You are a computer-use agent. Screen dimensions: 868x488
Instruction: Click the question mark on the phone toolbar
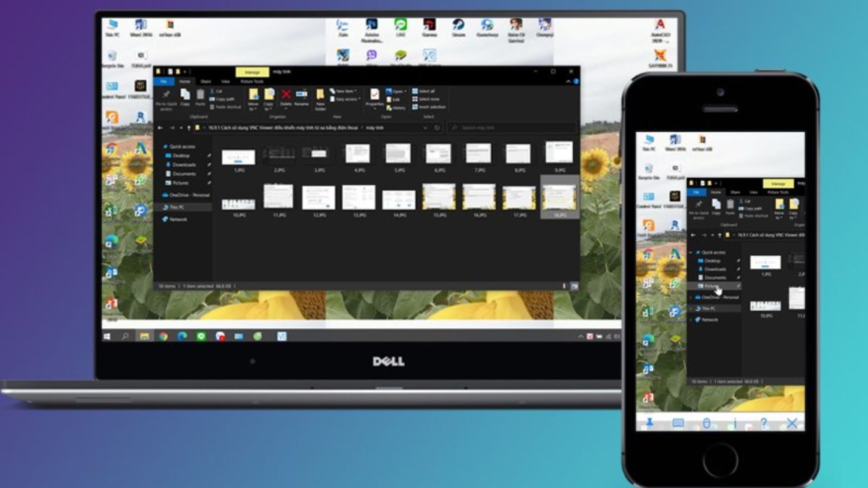click(763, 423)
